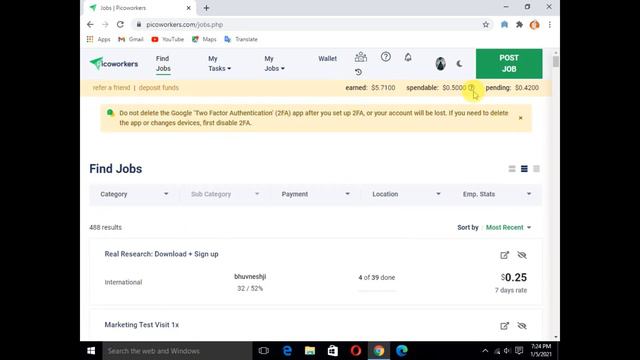This screenshot has width=640, height=360.
Task: Open the Gmail bookmark
Action: click(131, 39)
